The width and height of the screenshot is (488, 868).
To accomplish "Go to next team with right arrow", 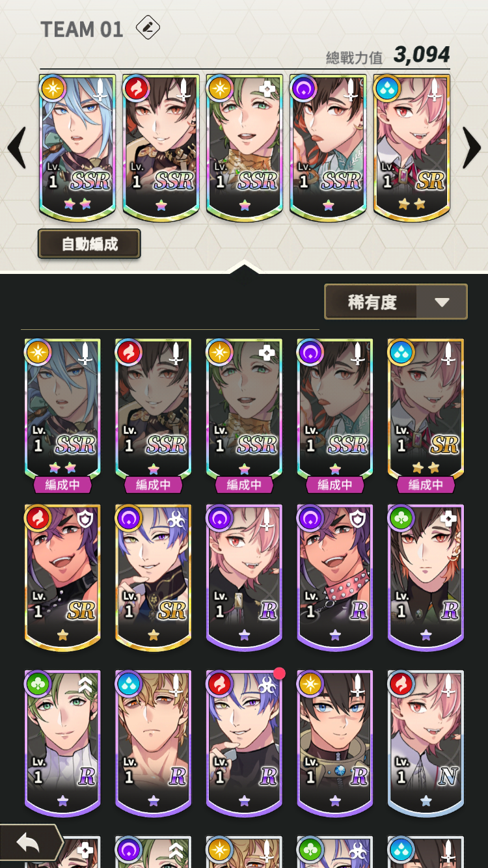I will [x=472, y=148].
